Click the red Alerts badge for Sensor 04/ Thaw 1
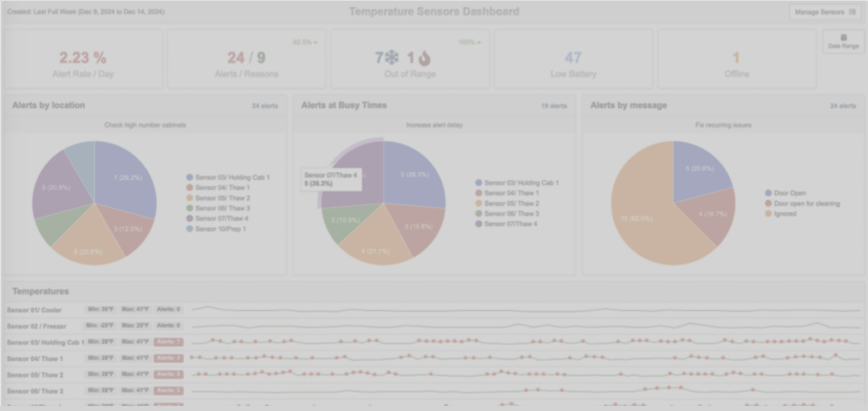This screenshot has height=411, width=868. (x=168, y=358)
